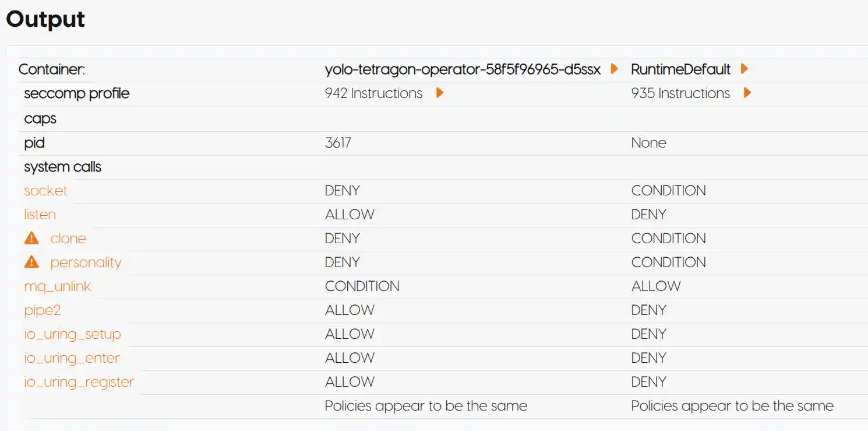Expand RuntimeDefault profile arrow
This screenshot has height=431, width=868.
click(744, 69)
